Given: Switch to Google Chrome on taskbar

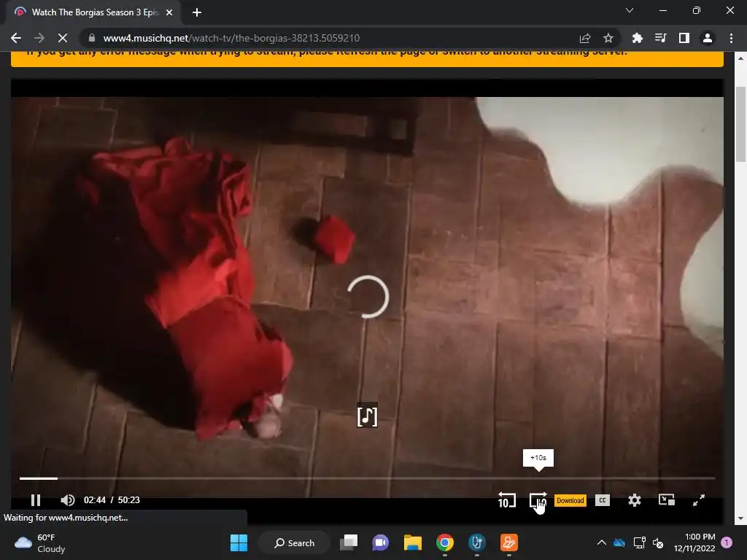Looking at the screenshot, I should pyautogui.click(x=444, y=542).
